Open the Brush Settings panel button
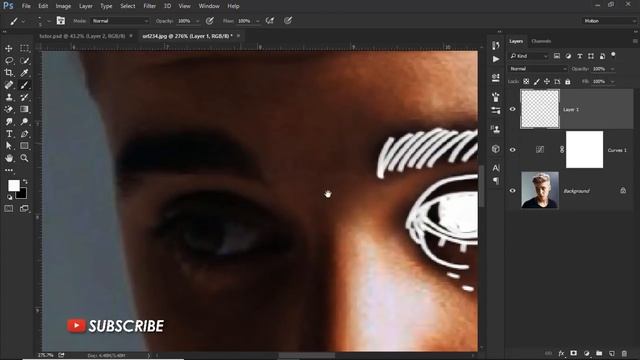Viewport: 640px width, 360px height. pyautogui.click(x=60, y=21)
